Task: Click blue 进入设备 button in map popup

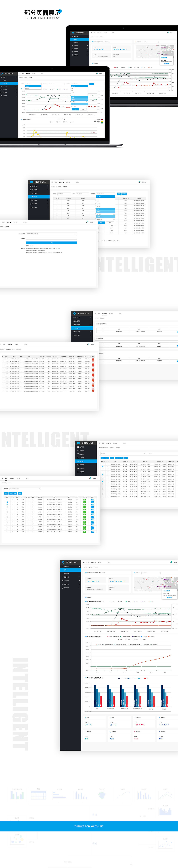Action: (x=170, y=597)
